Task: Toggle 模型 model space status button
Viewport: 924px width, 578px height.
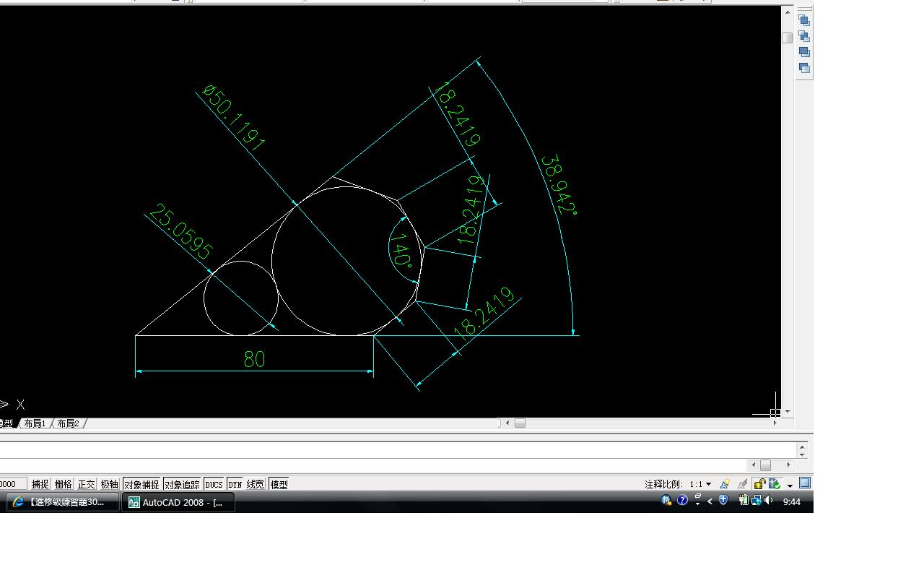Action: click(x=279, y=484)
